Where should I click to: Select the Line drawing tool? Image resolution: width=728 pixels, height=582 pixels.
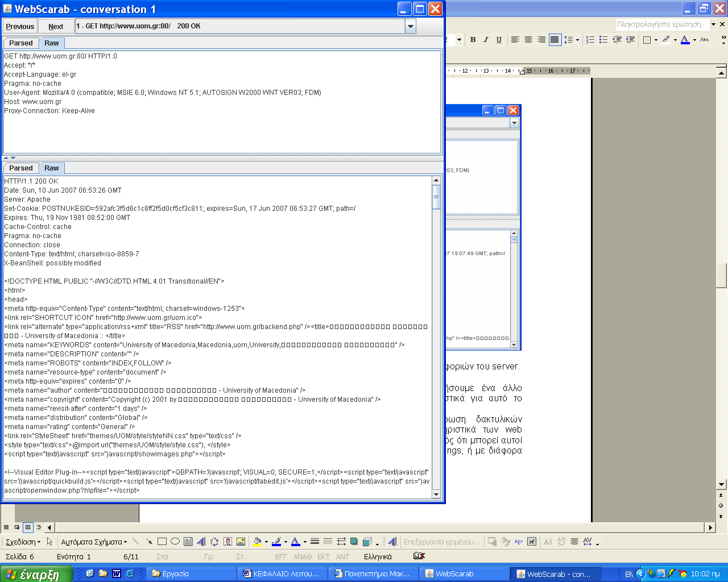point(135,542)
